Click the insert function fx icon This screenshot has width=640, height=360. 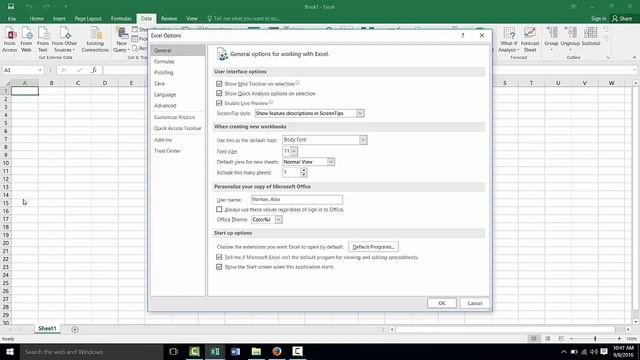pyautogui.click(x=94, y=70)
